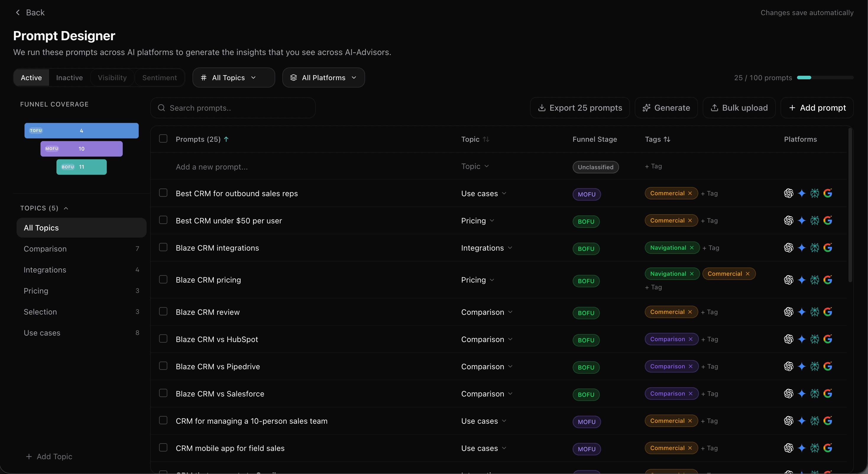Open Use cases dropdown for CRM mobile app for field sales
Screen dimensions: 868x474
pos(484,448)
